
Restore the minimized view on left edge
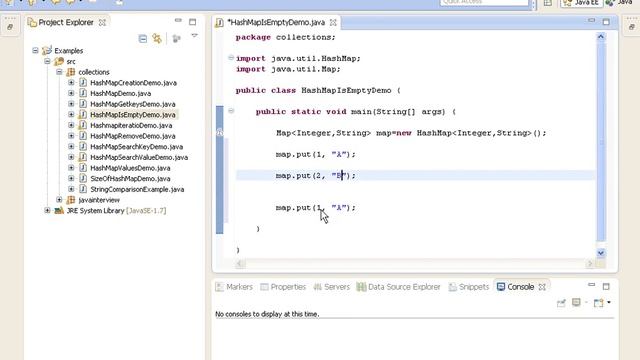click(10, 27)
